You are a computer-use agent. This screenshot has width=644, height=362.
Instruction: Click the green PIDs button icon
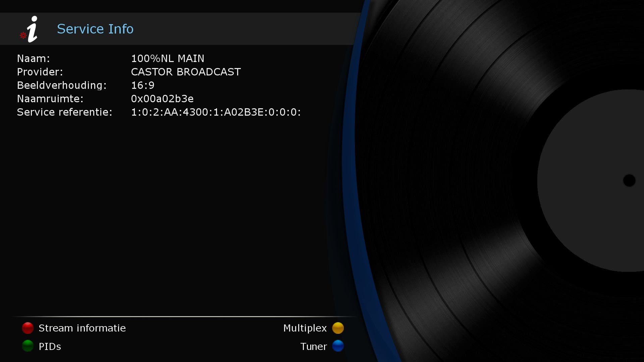coord(28,346)
